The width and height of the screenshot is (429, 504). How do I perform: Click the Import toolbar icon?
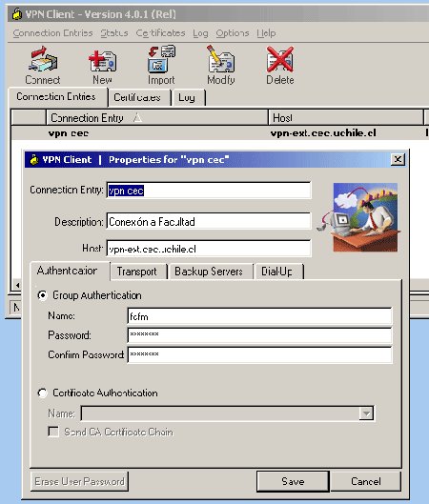point(161,59)
